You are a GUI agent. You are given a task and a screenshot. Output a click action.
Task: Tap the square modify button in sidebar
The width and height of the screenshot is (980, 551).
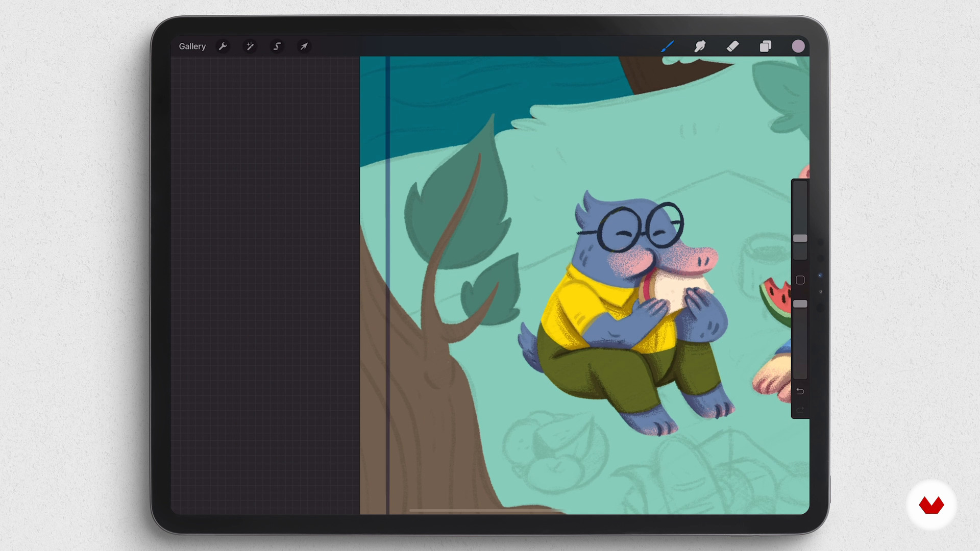pyautogui.click(x=800, y=280)
